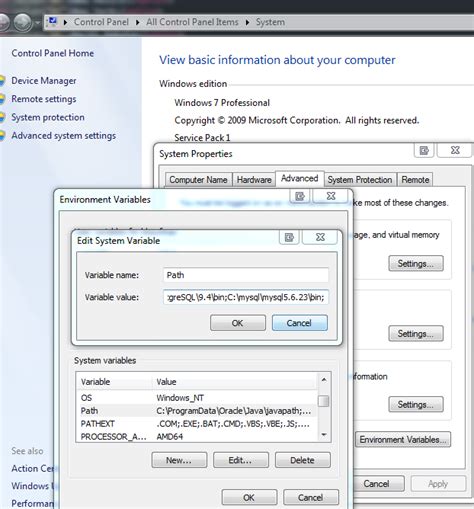Open Control Panel breadcrumb segment
Screen dimensions: 474x509
click(101, 22)
